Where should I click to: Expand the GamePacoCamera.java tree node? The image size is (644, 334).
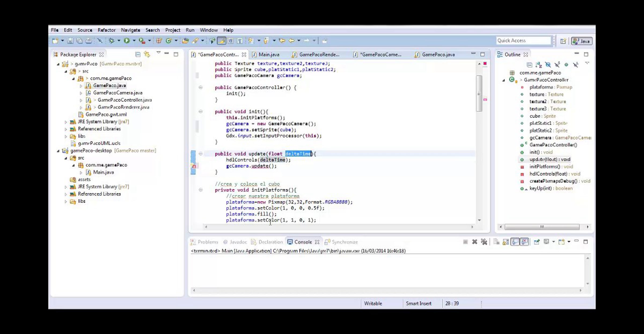(81, 93)
